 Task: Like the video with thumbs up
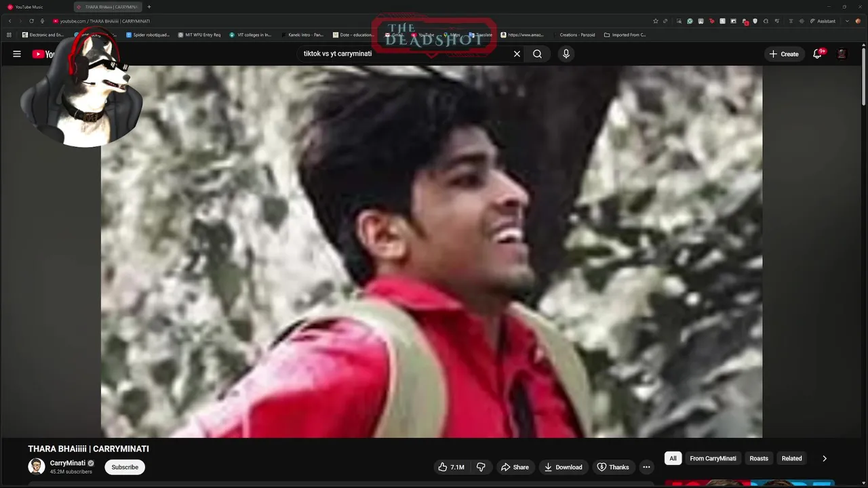coord(451,467)
